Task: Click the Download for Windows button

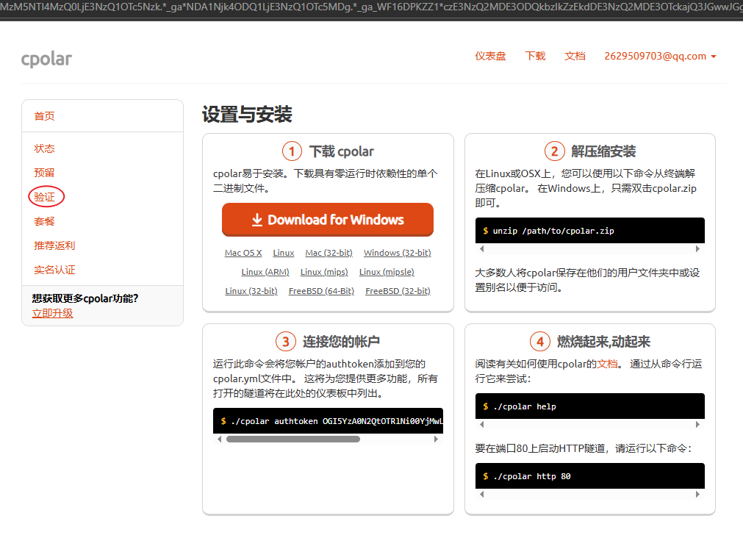Action: [328, 220]
